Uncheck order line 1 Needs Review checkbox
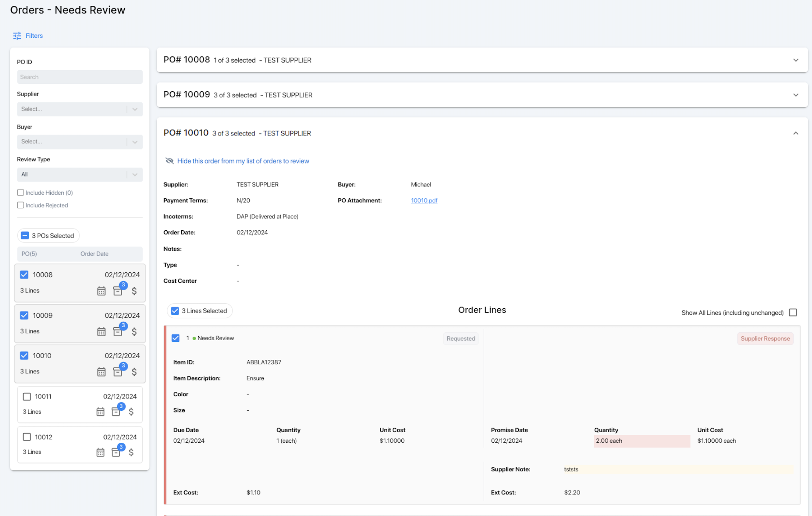Viewport: 812px width, 516px height. pyautogui.click(x=175, y=338)
